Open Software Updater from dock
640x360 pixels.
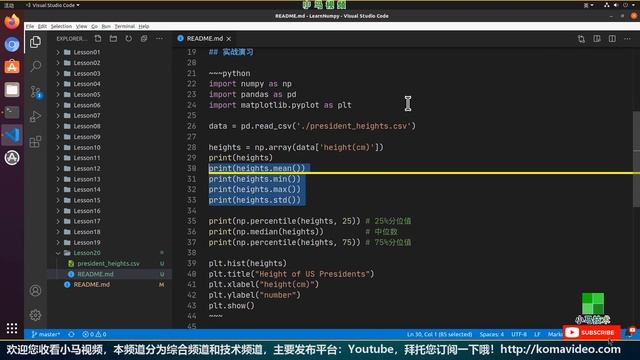[x=12, y=158]
